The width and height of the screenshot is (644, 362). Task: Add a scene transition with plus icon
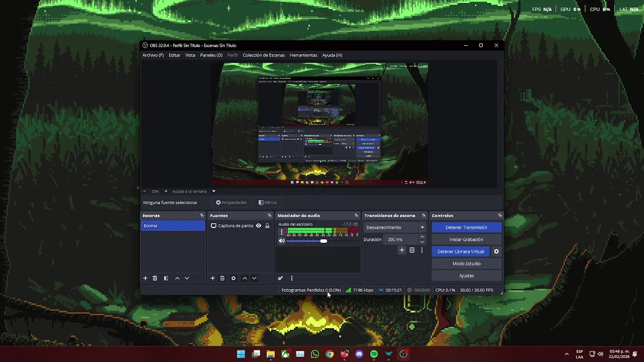pyautogui.click(x=401, y=250)
